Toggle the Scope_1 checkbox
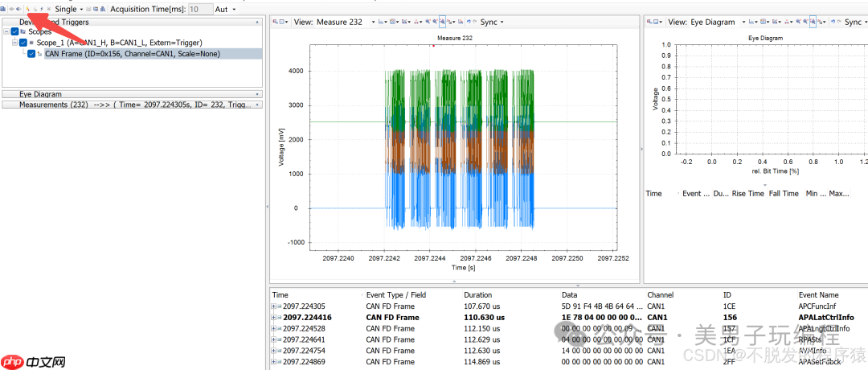The height and width of the screenshot is (370, 868). tap(23, 43)
